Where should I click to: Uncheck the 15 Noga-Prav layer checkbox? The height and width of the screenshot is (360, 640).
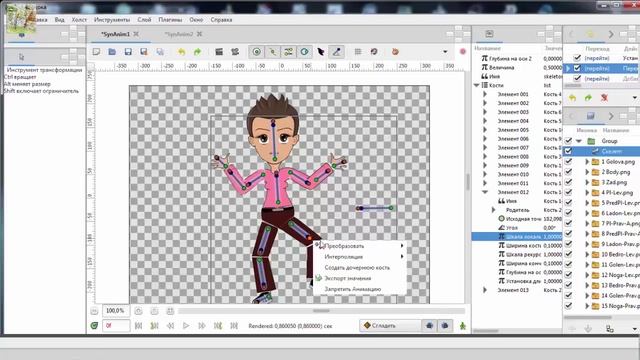click(x=568, y=306)
